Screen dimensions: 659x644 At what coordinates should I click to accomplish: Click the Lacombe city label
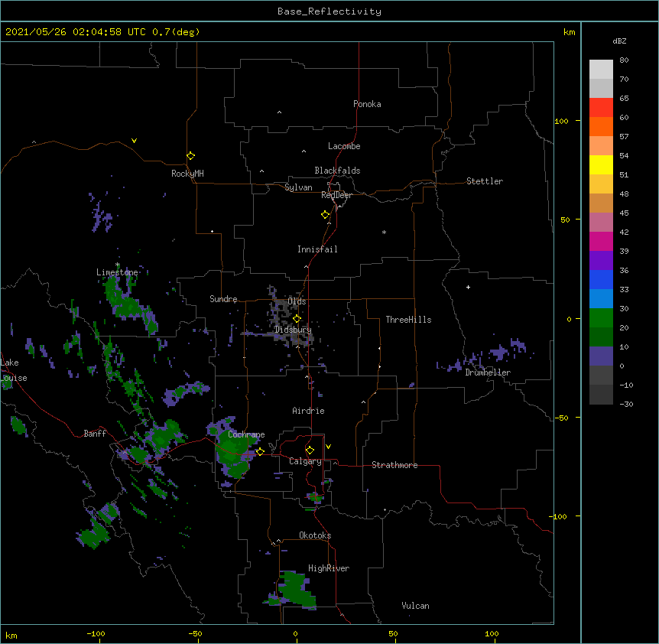[x=344, y=146]
